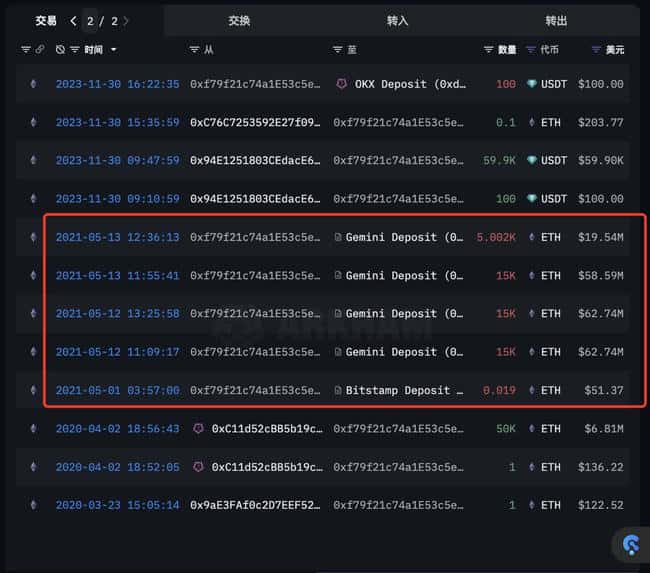Open timestamp 2021-05-01 03:57:00
The width and height of the screenshot is (650, 573).
coord(118,390)
